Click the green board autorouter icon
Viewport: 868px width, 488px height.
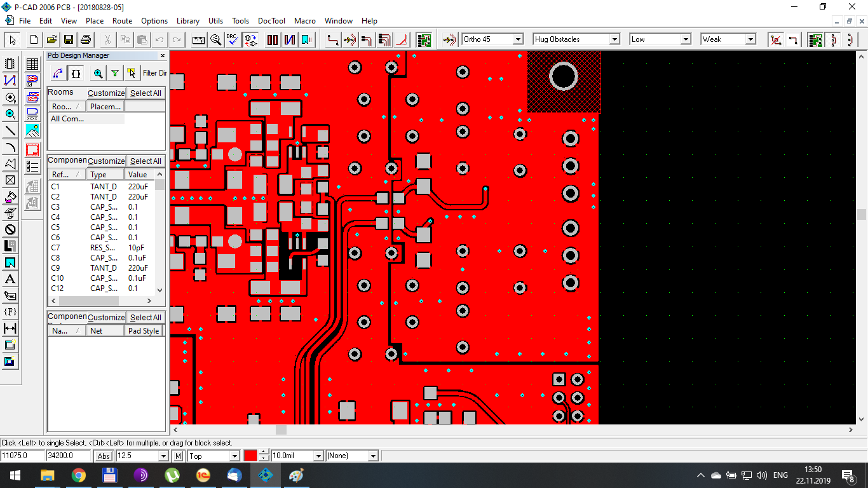pos(424,39)
